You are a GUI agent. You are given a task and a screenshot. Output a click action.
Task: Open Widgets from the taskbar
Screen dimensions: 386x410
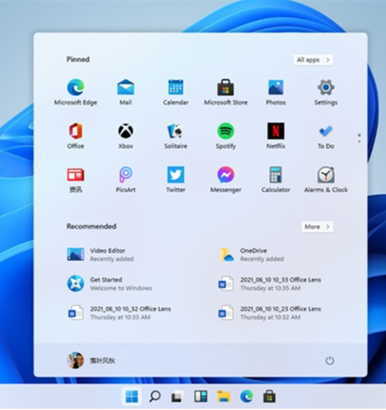[201, 396]
